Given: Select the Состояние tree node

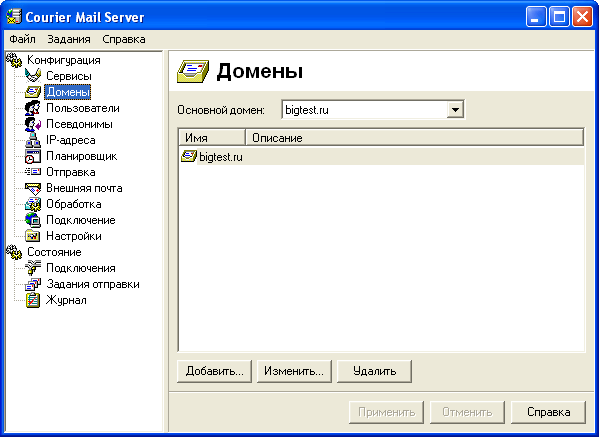Looking at the screenshot, I should (54, 252).
